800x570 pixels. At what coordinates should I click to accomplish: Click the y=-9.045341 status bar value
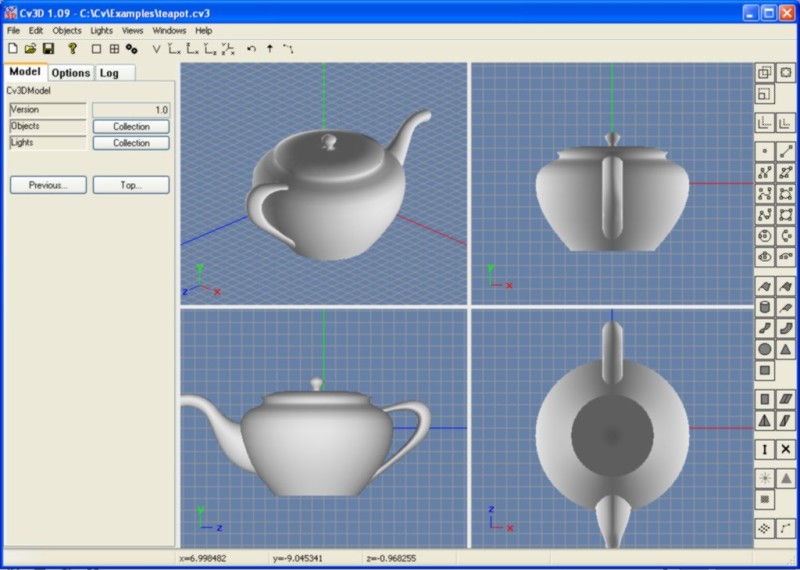297,558
